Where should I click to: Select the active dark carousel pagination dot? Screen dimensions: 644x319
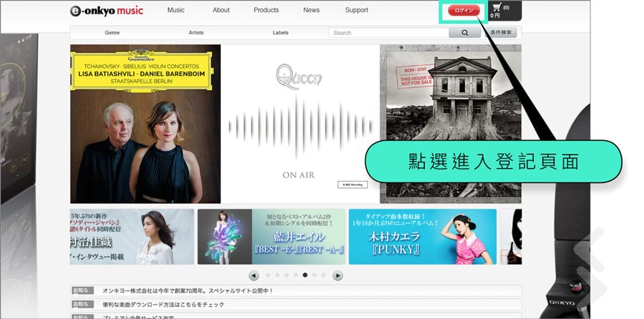coord(305,275)
